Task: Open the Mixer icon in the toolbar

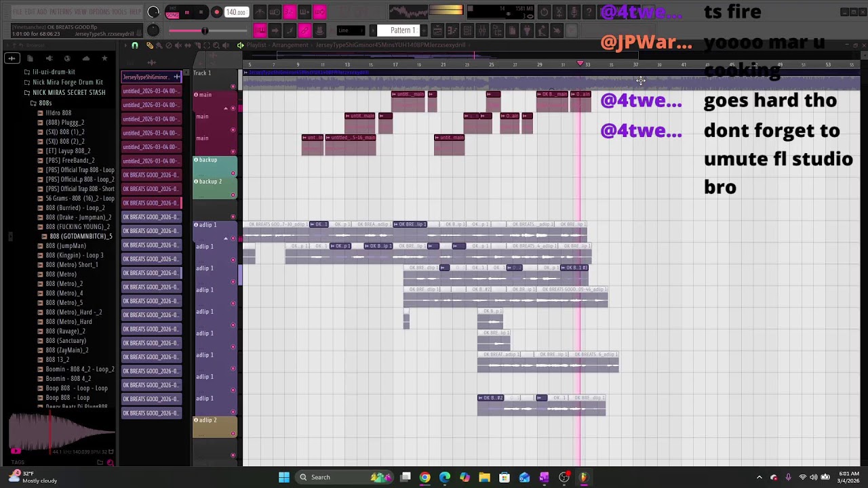Action: point(482,30)
